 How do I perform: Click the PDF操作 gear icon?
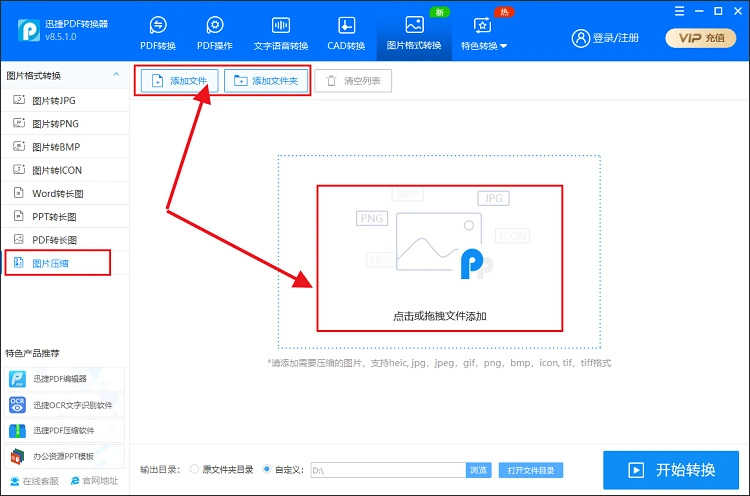pyautogui.click(x=215, y=25)
